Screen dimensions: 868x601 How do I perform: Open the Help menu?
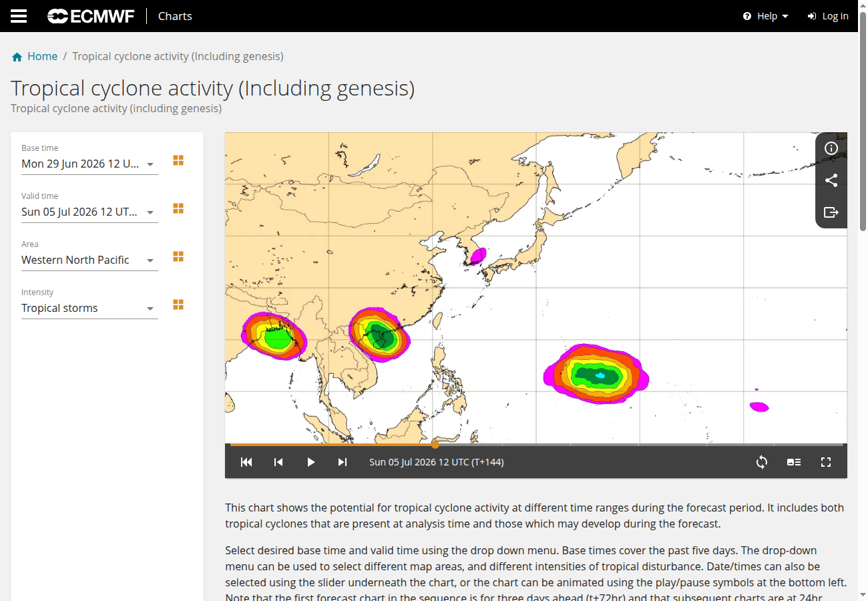click(766, 16)
